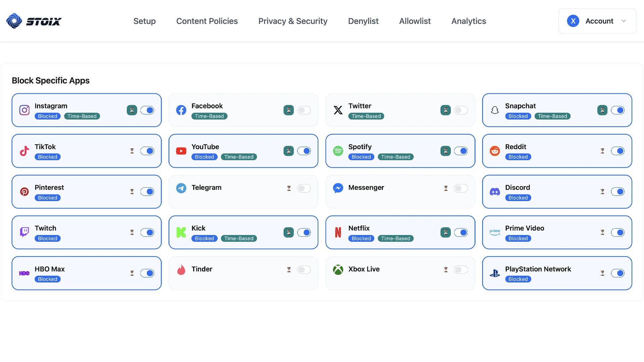Click the hourglass icon beside Tinder's toggle
This screenshot has height=362, width=644.
[x=288, y=269]
